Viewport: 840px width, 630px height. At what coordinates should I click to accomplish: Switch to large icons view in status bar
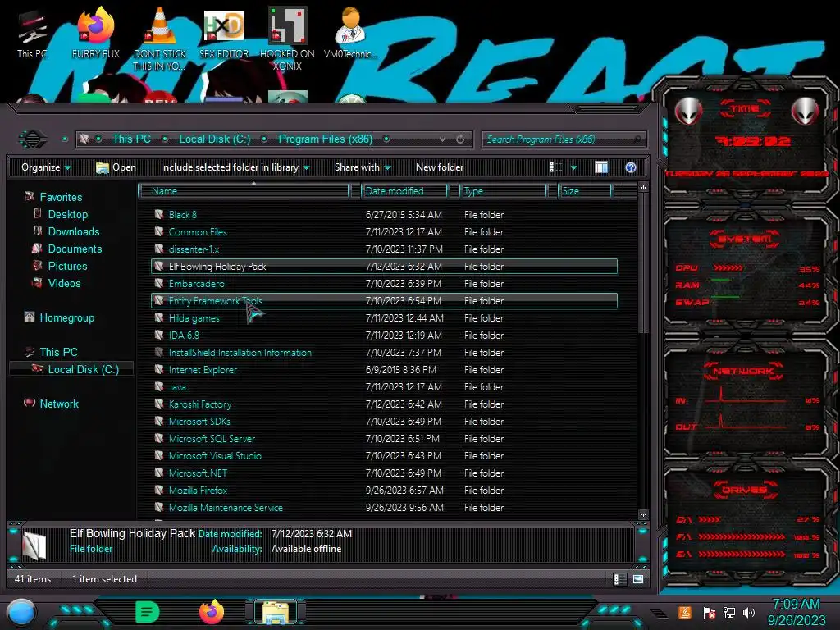point(637,579)
